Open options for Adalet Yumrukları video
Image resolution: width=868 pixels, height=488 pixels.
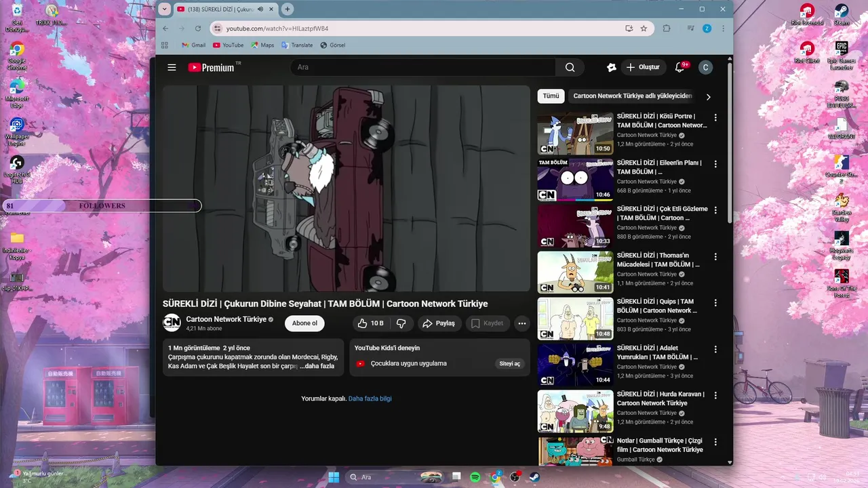tap(715, 349)
